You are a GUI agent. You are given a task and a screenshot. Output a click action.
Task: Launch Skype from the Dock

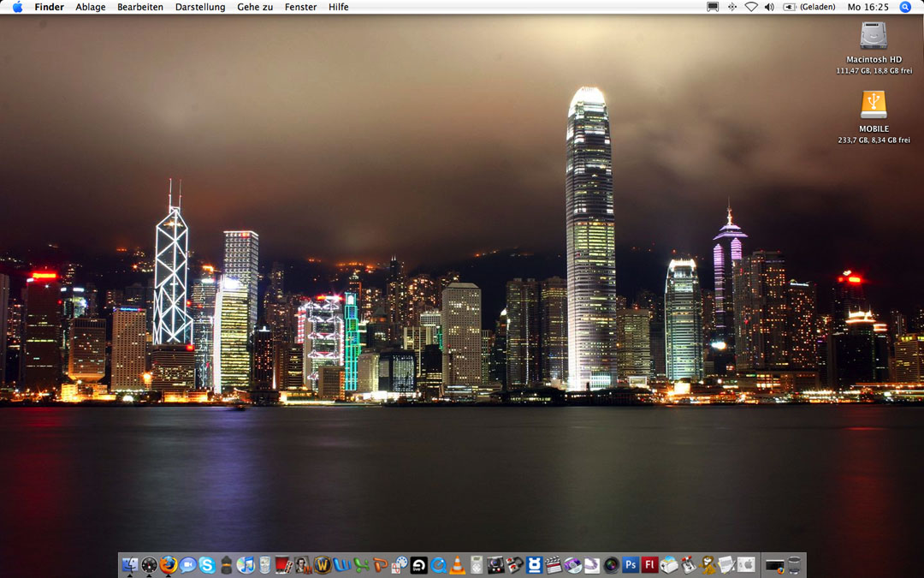207,565
